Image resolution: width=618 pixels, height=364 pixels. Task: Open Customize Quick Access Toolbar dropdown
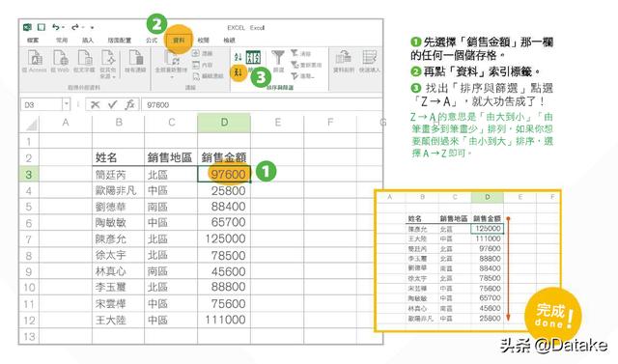pos(92,28)
